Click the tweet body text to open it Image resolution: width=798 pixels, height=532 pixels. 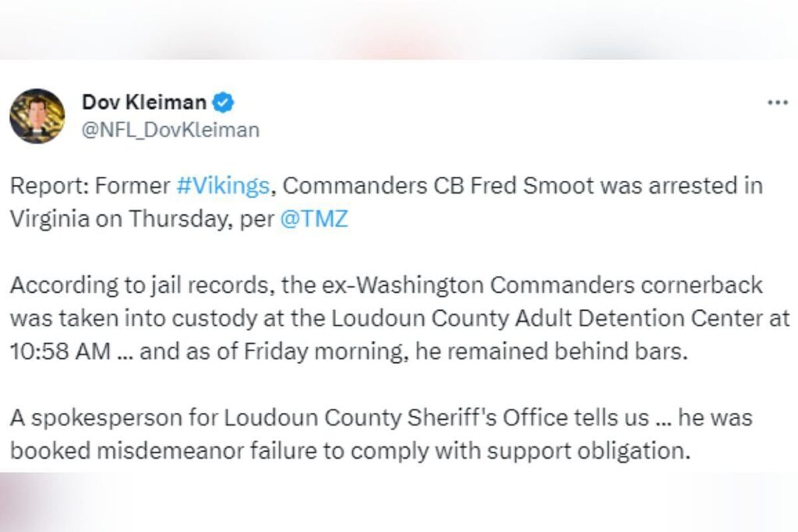click(390, 202)
